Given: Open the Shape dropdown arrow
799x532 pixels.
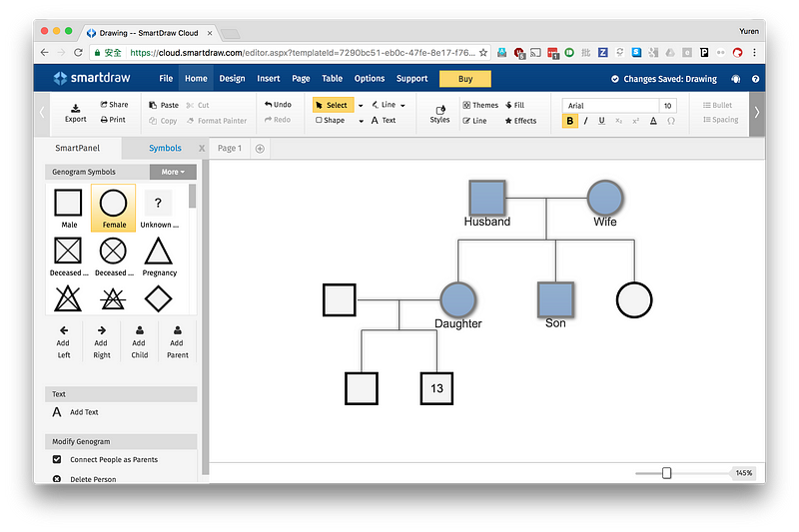Looking at the screenshot, I should 361,121.
